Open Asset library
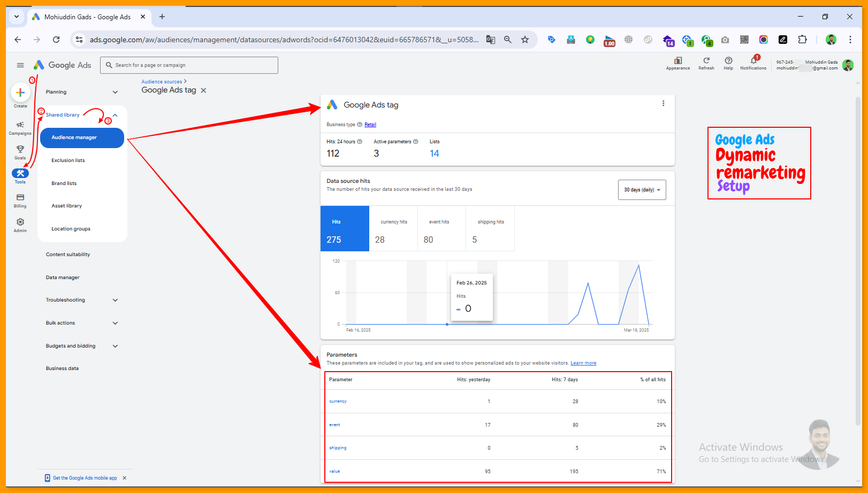 (66, 206)
